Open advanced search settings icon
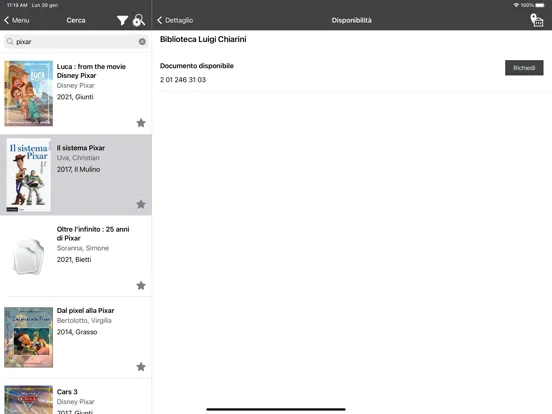 click(x=138, y=20)
